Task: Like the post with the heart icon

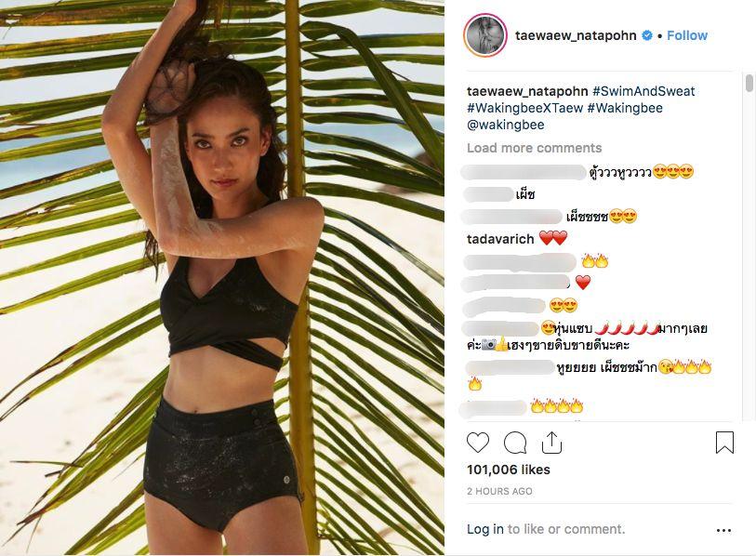Action: [x=478, y=443]
